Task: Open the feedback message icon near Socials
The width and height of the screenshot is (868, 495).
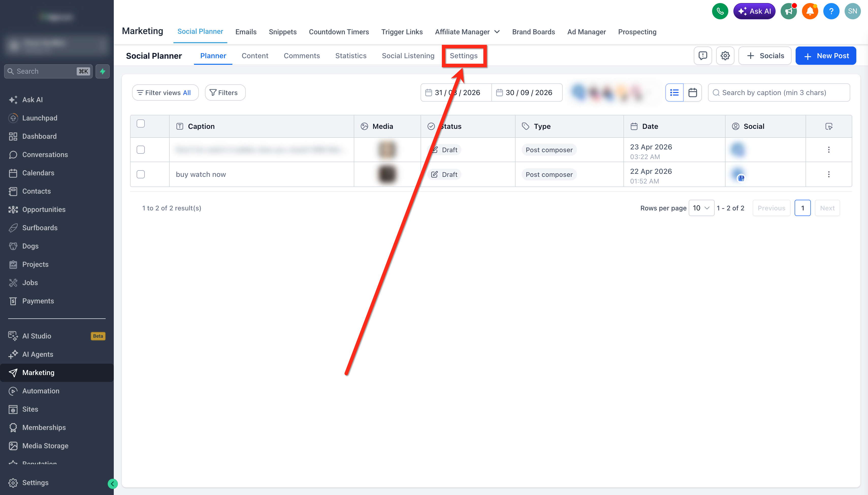Action: pyautogui.click(x=703, y=56)
